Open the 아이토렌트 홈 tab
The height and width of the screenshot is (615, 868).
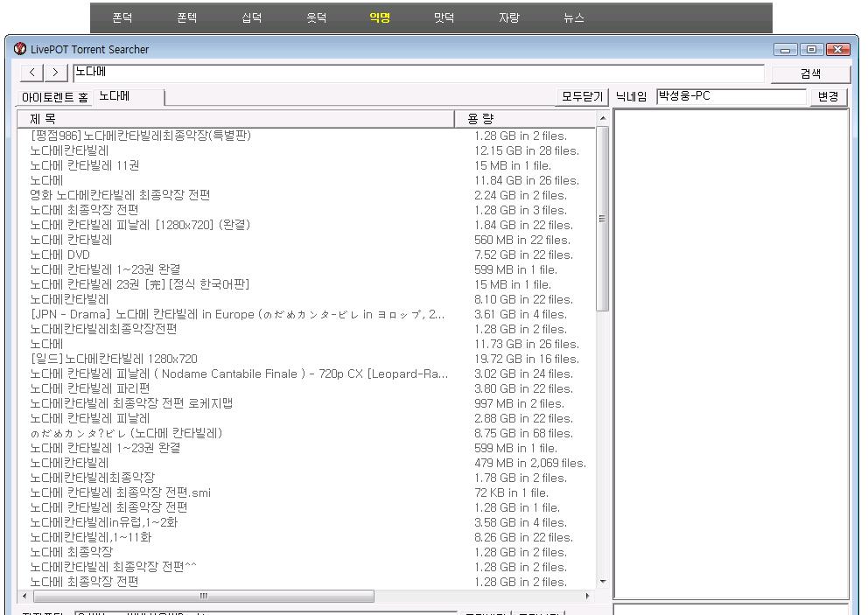pos(54,97)
